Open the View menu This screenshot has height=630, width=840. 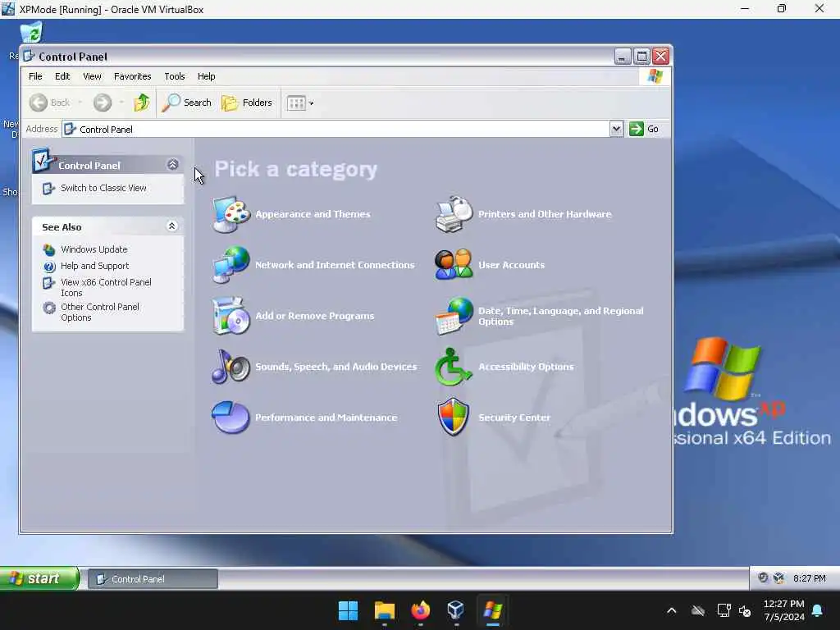[x=92, y=76]
